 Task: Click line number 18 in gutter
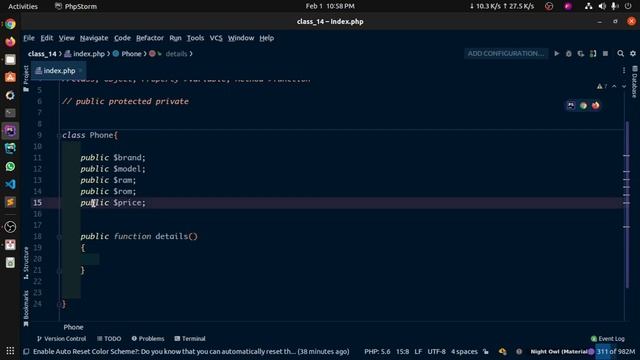click(37, 236)
